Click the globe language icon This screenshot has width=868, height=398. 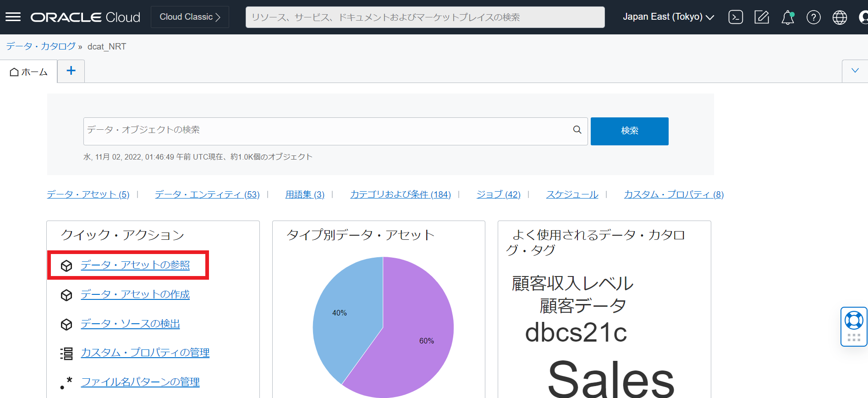840,17
